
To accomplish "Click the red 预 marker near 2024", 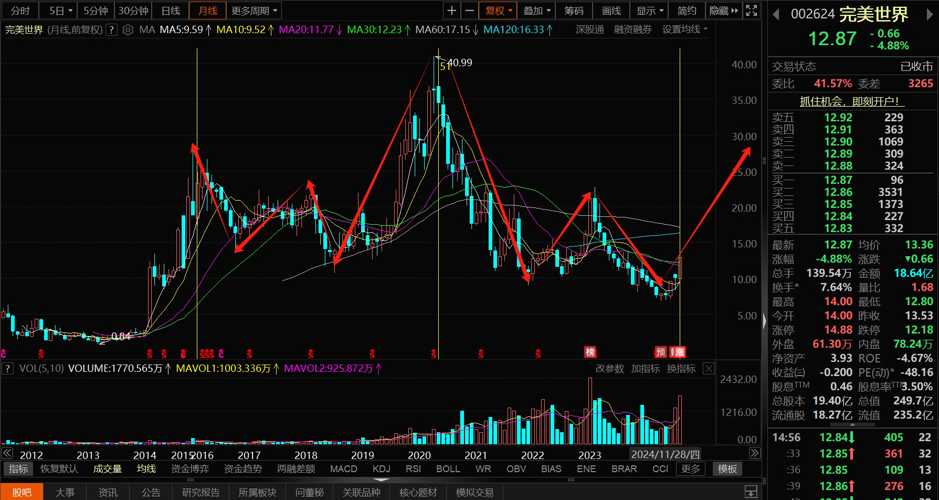I will point(661,351).
